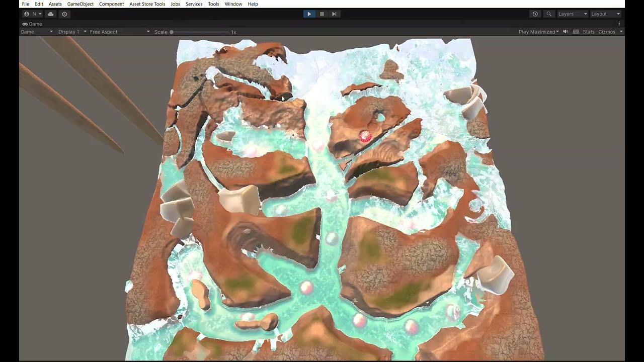Open the Free Aspect dropdown

[120, 32]
